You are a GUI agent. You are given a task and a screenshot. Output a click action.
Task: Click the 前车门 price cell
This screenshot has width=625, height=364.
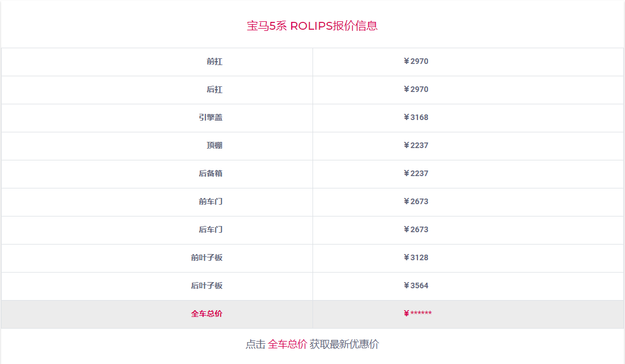416,202
